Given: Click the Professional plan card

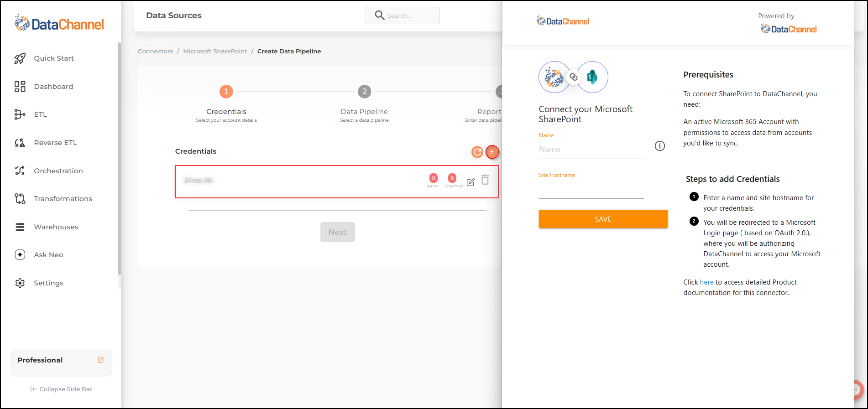Looking at the screenshot, I should 61,362.
